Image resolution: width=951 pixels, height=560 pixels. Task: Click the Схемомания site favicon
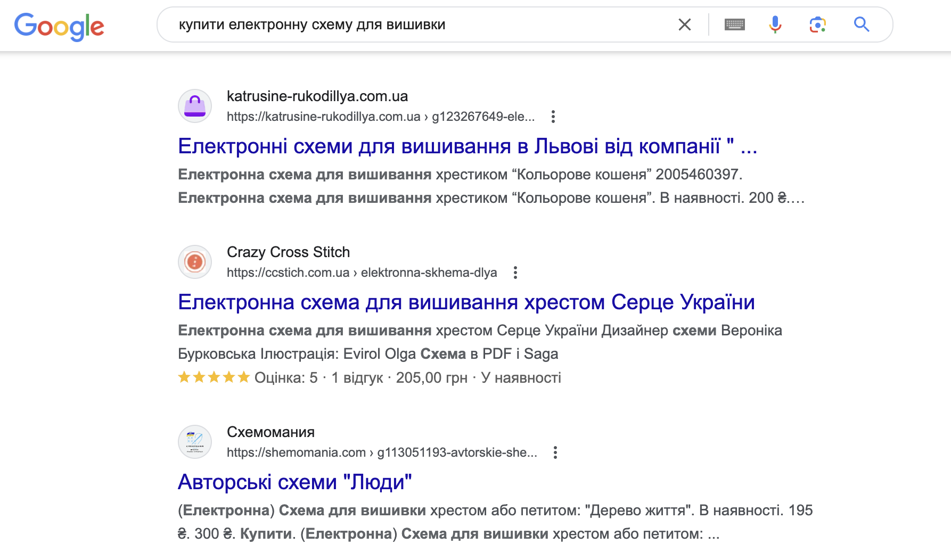tap(195, 442)
